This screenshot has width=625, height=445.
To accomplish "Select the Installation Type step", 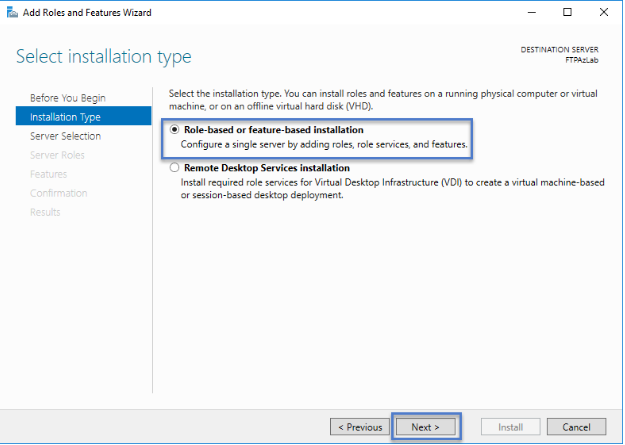I will pos(83,117).
